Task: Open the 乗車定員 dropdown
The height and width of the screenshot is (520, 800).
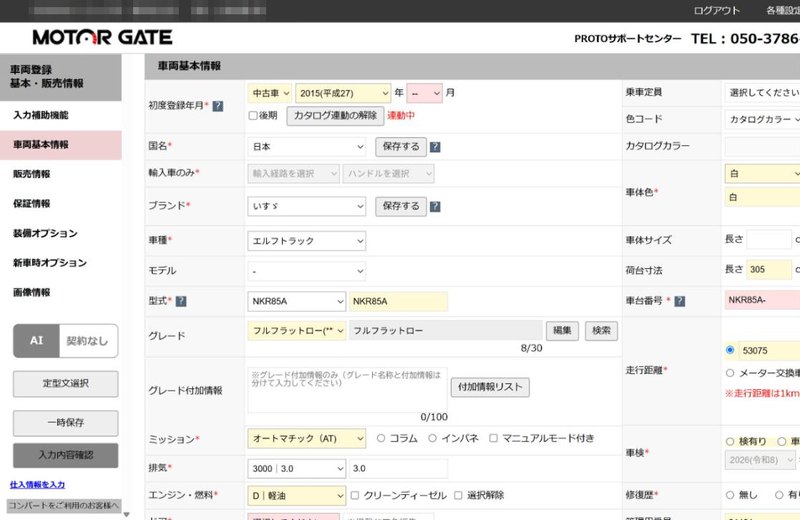Action: pos(762,92)
